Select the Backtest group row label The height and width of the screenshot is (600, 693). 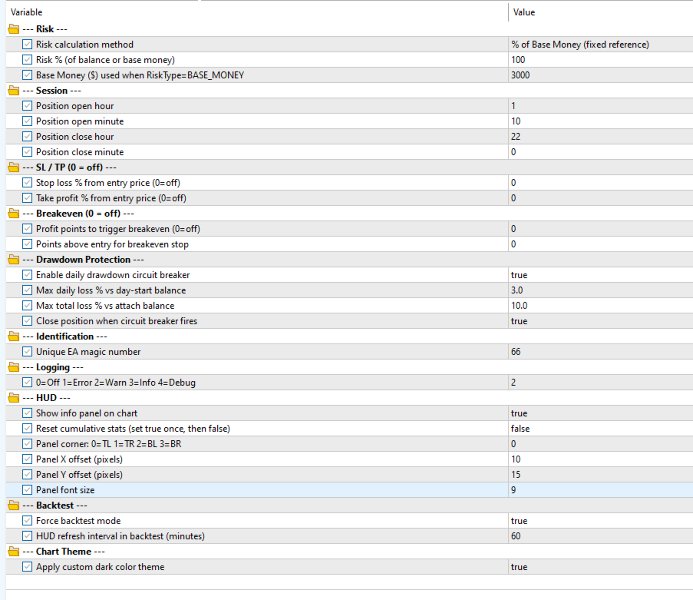click(x=61, y=505)
